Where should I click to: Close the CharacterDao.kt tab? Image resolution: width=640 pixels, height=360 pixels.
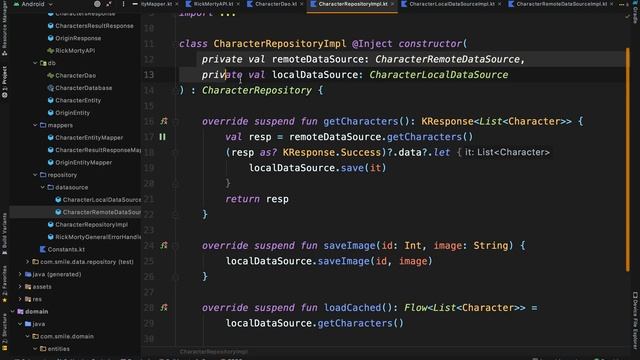click(302, 4)
